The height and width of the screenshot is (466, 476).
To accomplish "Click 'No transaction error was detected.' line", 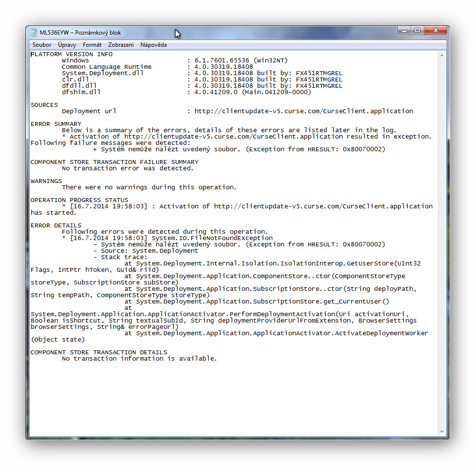I will [127, 168].
